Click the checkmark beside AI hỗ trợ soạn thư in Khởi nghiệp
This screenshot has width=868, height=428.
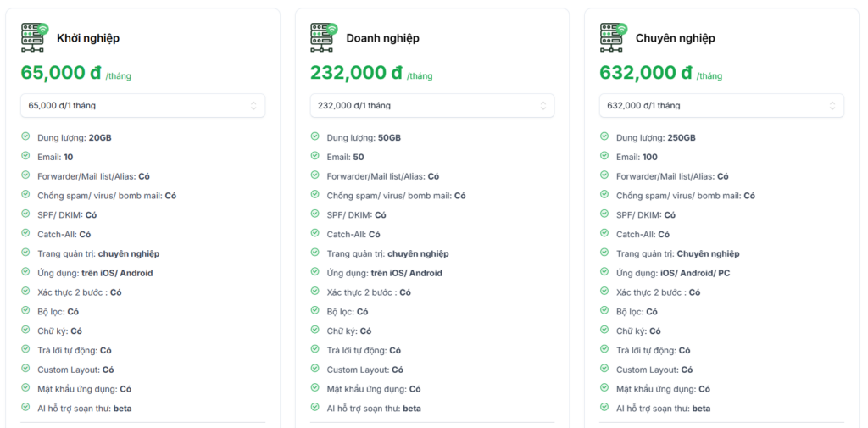25,408
